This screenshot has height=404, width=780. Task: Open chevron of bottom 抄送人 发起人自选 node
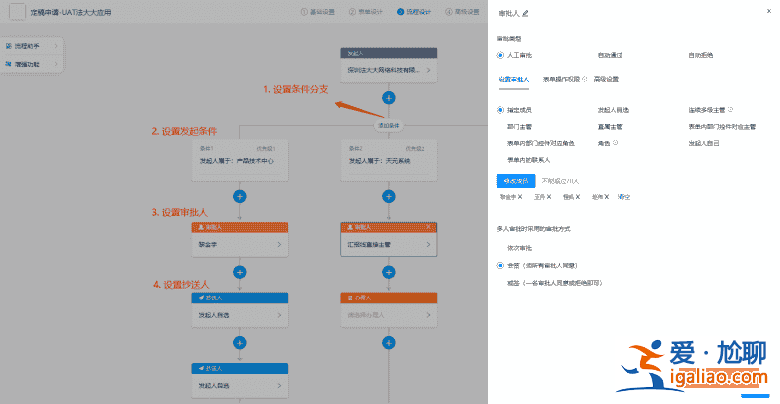coord(279,386)
